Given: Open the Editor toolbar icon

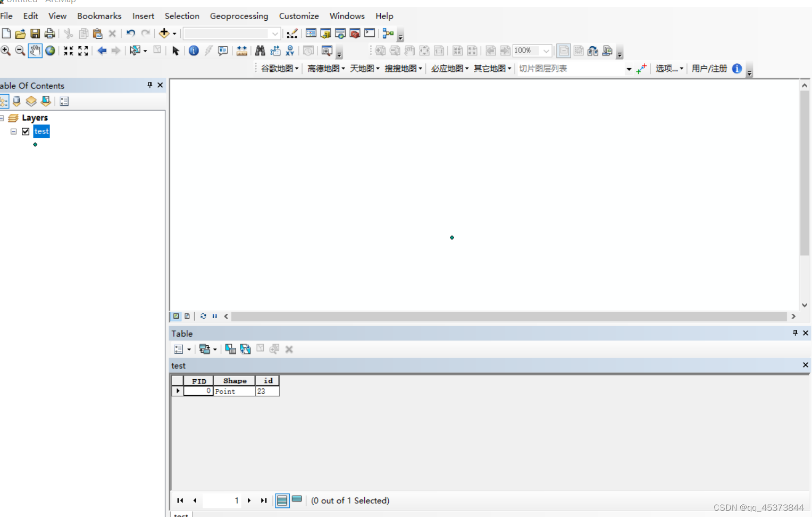Looking at the screenshot, I should (x=292, y=34).
